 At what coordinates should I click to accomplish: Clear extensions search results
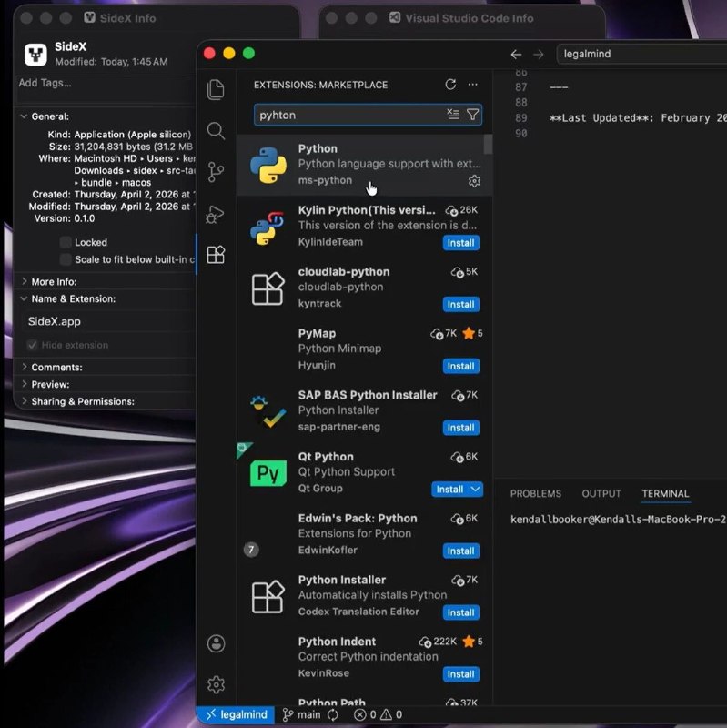tap(453, 115)
